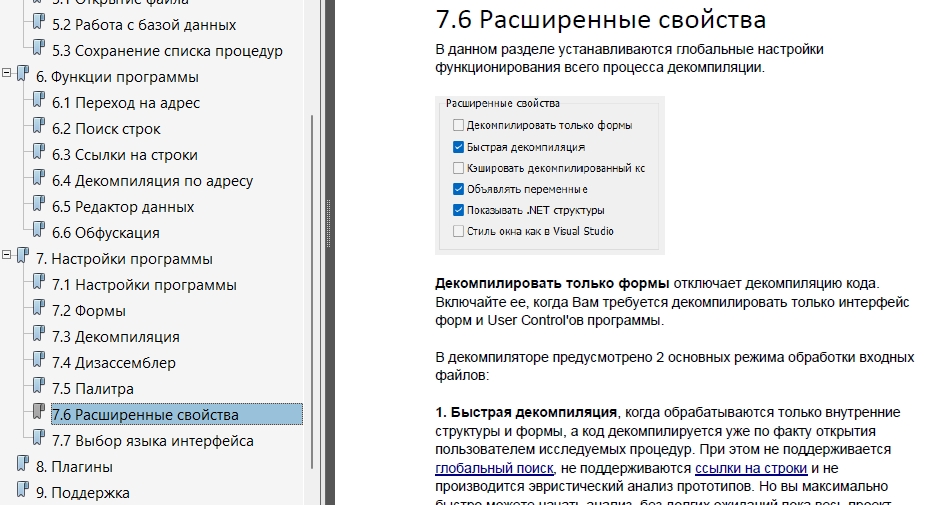Click bold text Декомпилировать только формы in article
The height and width of the screenshot is (505, 930).
coord(552,283)
